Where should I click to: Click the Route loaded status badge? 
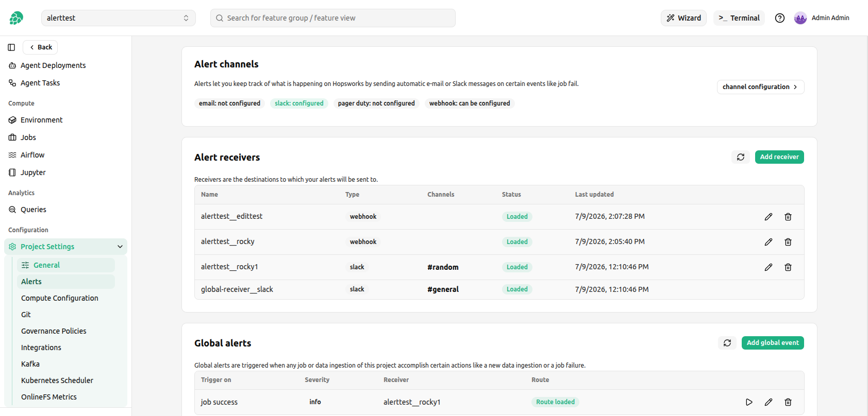pyautogui.click(x=555, y=402)
